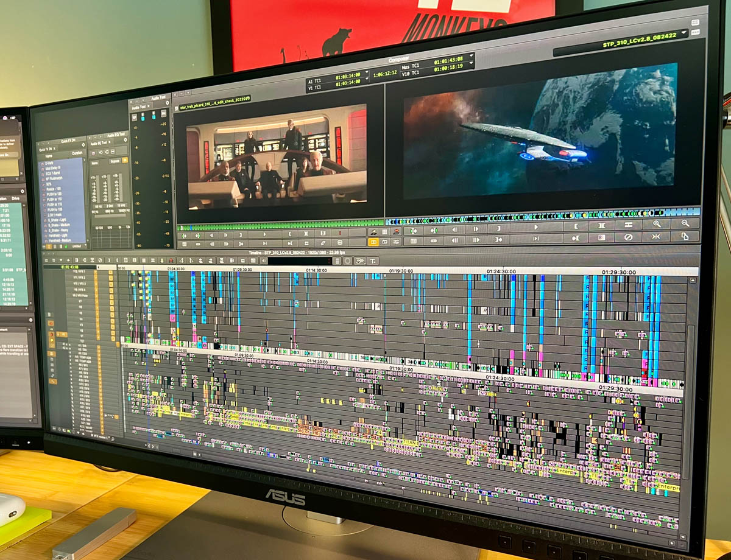Click the first icon in Audio EQ toolbar
This screenshot has width=731, height=560.
click(x=93, y=153)
